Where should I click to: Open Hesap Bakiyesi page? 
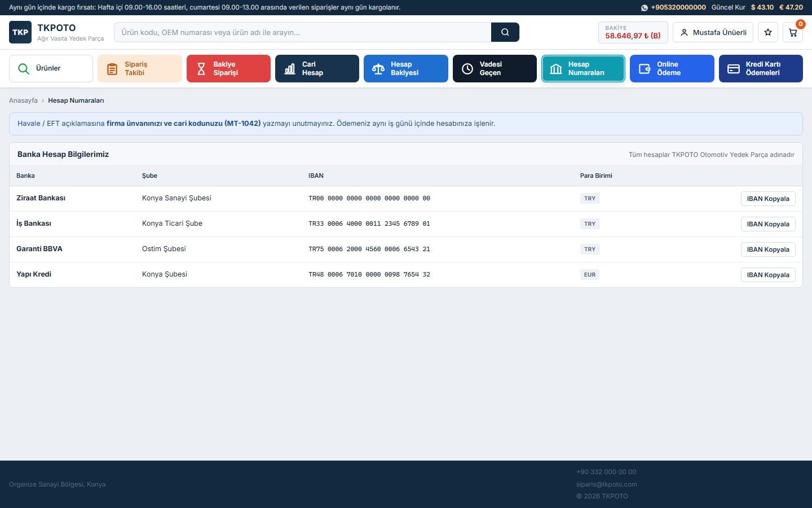[x=406, y=68]
